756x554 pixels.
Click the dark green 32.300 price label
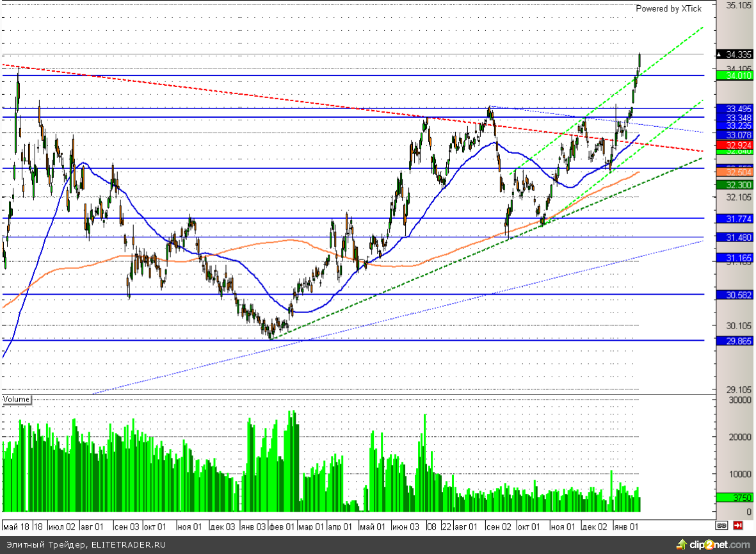pos(734,184)
